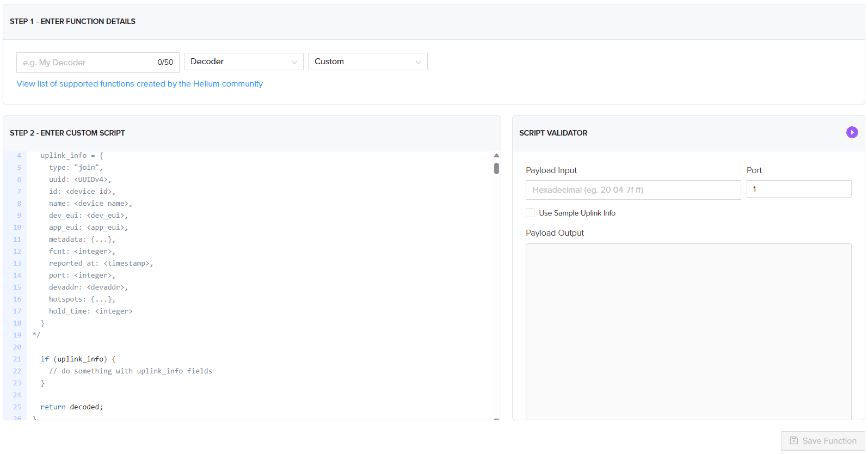Click the Payload Input hexadecimal field
The width and height of the screenshot is (868, 454).
pyautogui.click(x=633, y=190)
